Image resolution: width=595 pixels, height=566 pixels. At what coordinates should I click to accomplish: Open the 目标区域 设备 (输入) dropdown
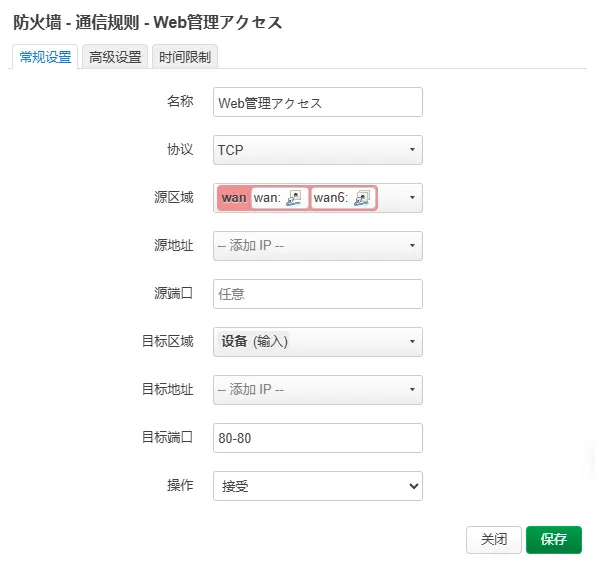point(318,342)
